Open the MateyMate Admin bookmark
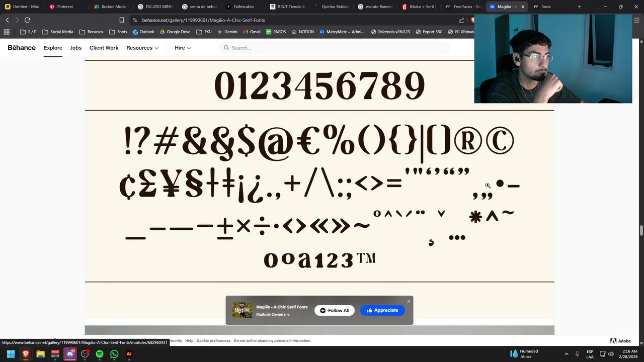644x362 pixels. tap(342, 32)
